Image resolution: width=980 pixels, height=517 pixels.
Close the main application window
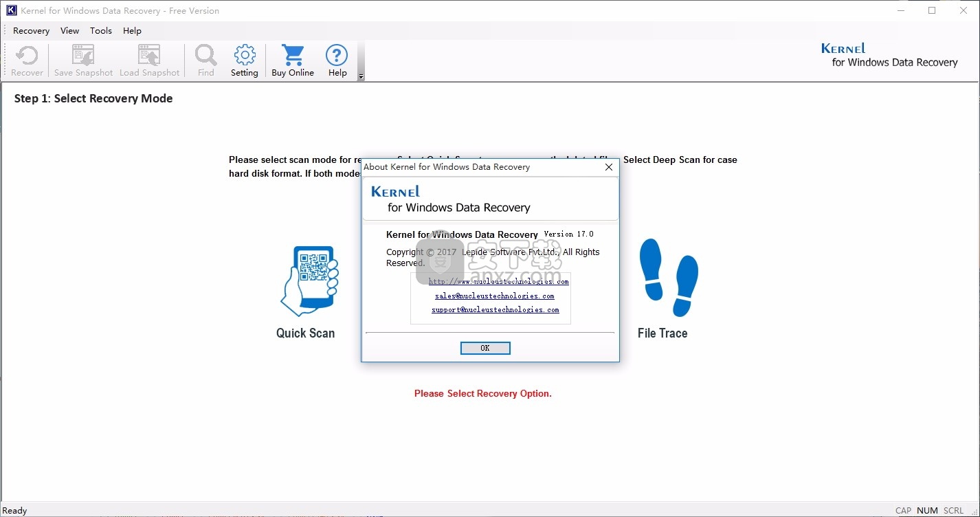[x=964, y=10]
